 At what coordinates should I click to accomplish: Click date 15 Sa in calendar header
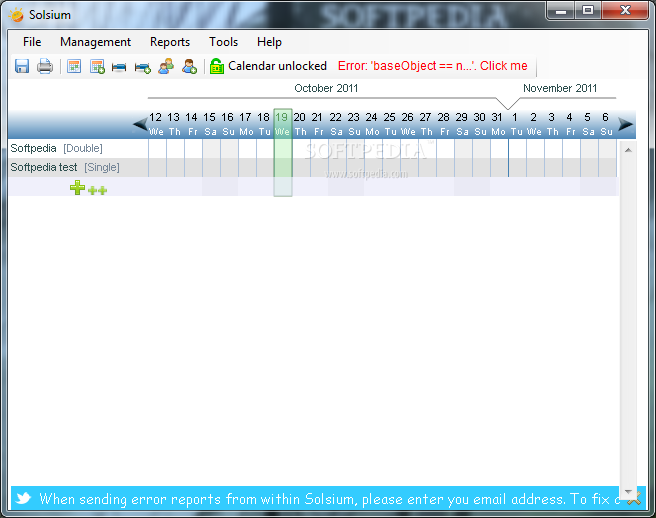click(210, 124)
